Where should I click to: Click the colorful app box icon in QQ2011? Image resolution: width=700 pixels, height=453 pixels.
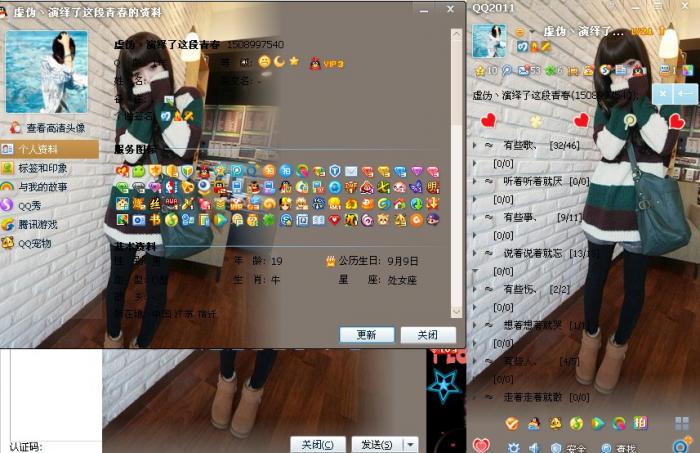pos(688,71)
